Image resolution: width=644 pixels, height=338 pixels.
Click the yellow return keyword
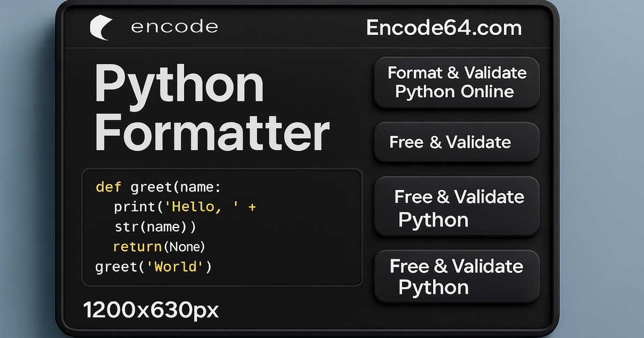137,247
